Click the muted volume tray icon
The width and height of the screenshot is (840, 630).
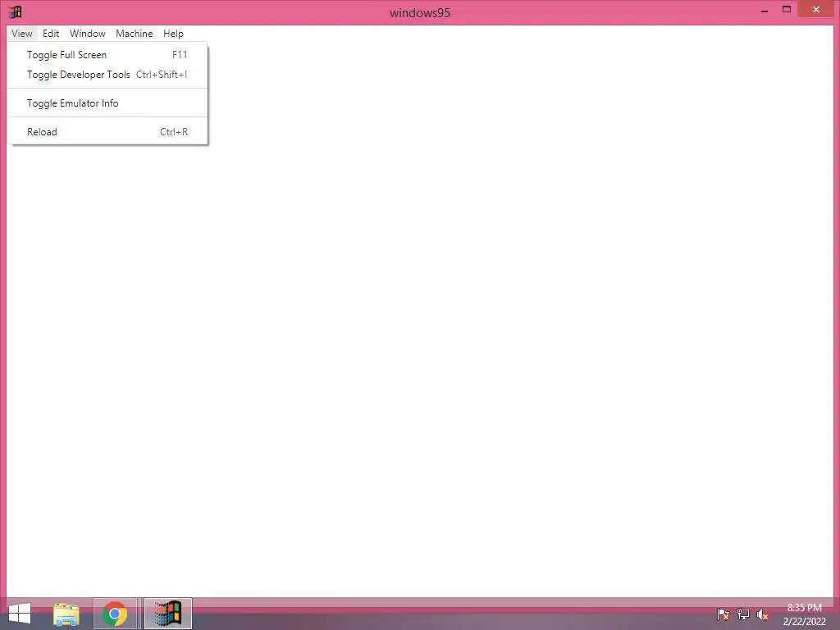(x=762, y=614)
